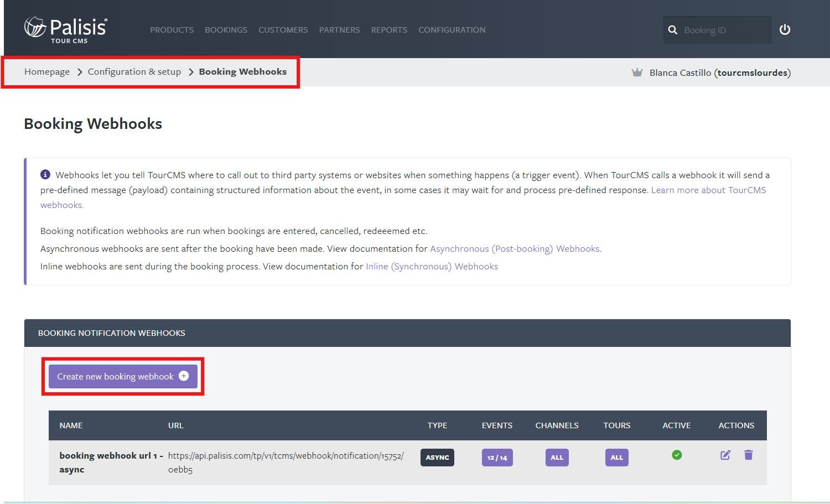Click the search magnifier icon
Viewport: 830px width, 504px height.
[x=673, y=30]
